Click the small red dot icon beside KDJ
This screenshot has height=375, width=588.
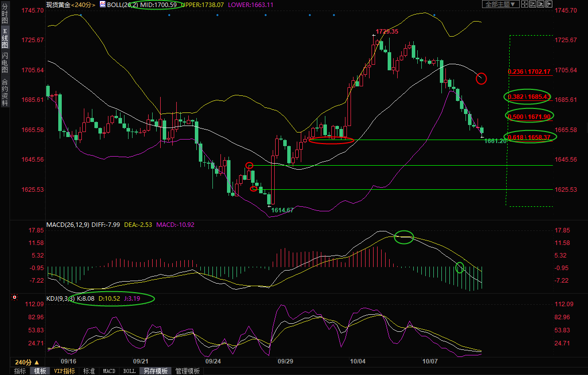point(14,298)
